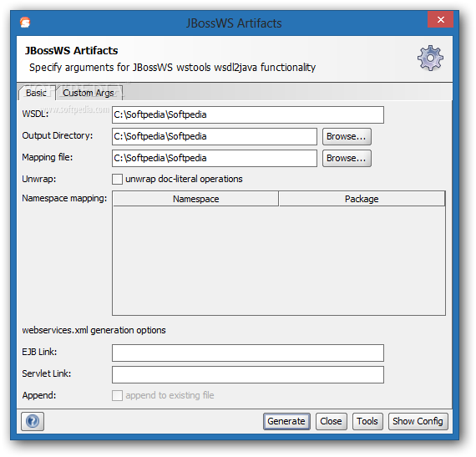Close the JBossWS Artifacts dialog window
The image size is (476, 457).
[440, 20]
